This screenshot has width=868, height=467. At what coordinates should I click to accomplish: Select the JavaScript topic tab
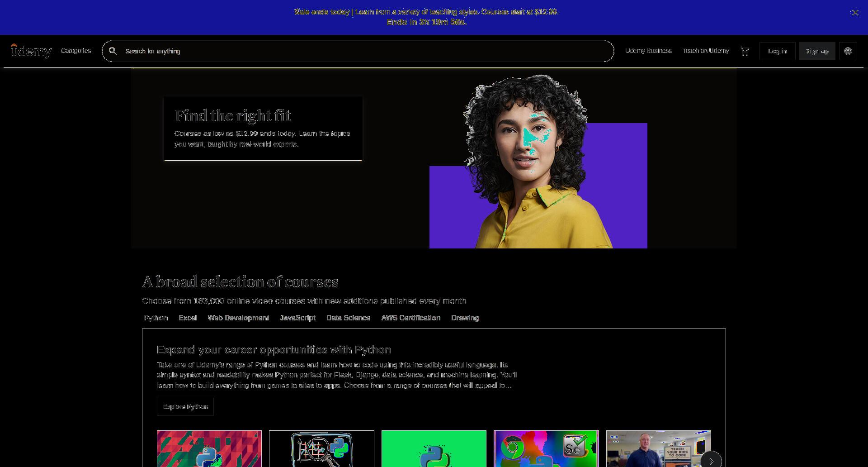[x=297, y=318]
